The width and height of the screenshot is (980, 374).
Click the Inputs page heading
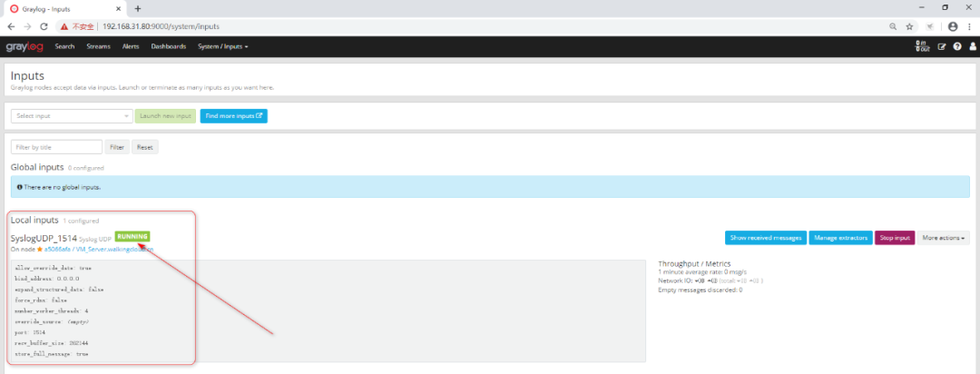coord(27,75)
